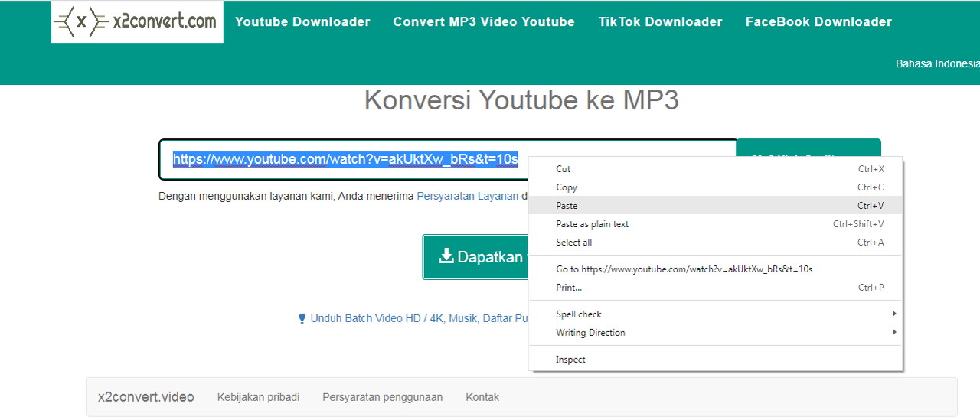Viewport: 980px width, 420px height.
Task: Click the green button beside URL field
Action: 808,149
